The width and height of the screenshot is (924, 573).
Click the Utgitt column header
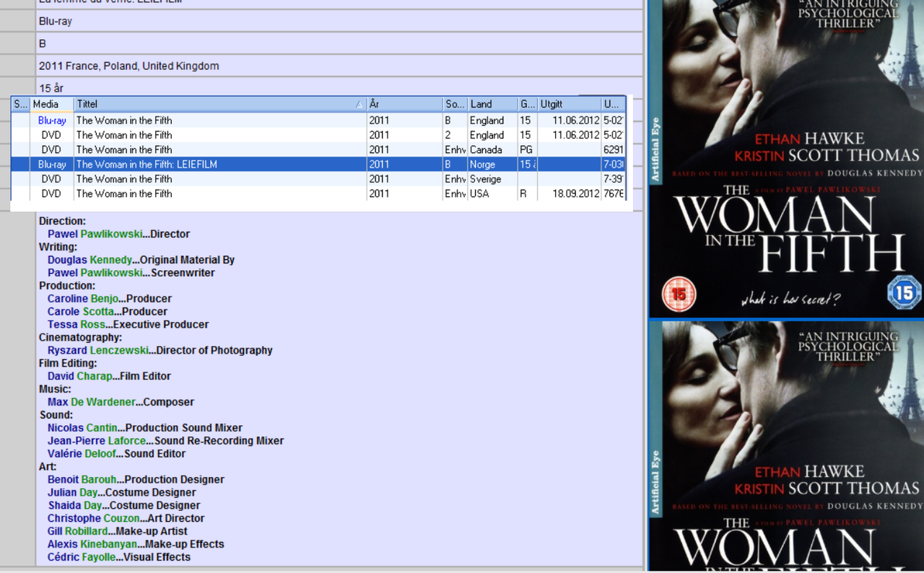pos(570,104)
